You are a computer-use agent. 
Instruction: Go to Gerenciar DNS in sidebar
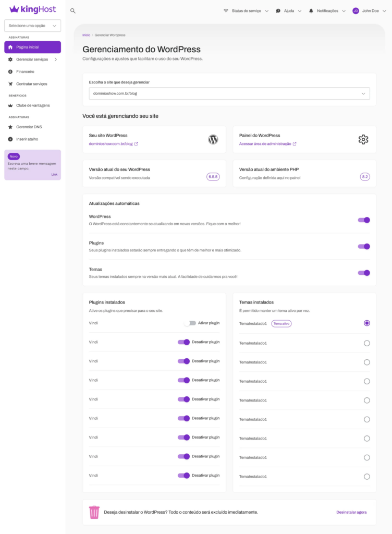coord(29,127)
